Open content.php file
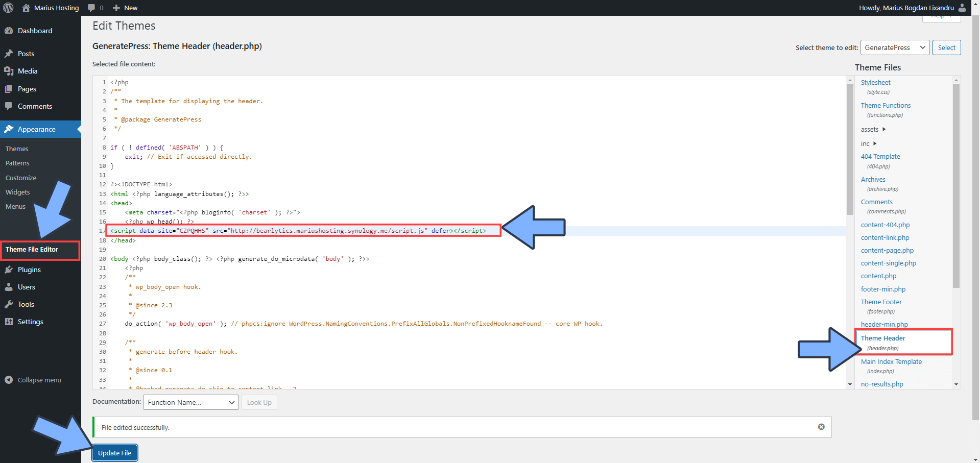Viewport: 980px width, 463px height. (878, 276)
